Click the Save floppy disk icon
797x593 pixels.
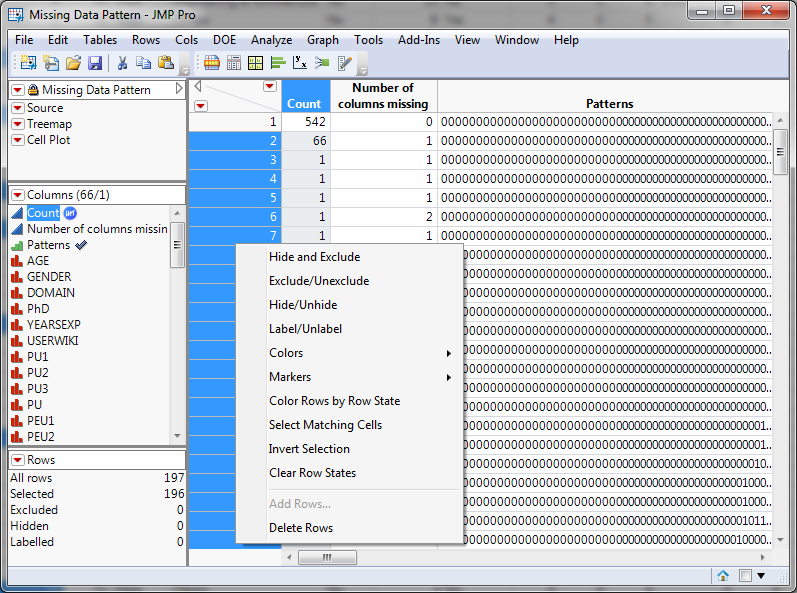coord(95,63)
